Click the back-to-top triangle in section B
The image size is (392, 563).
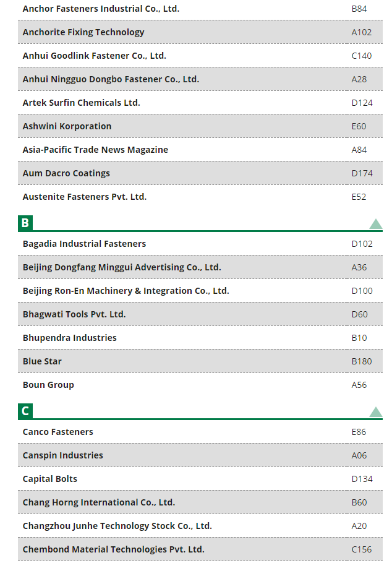[x=376, y=224]
